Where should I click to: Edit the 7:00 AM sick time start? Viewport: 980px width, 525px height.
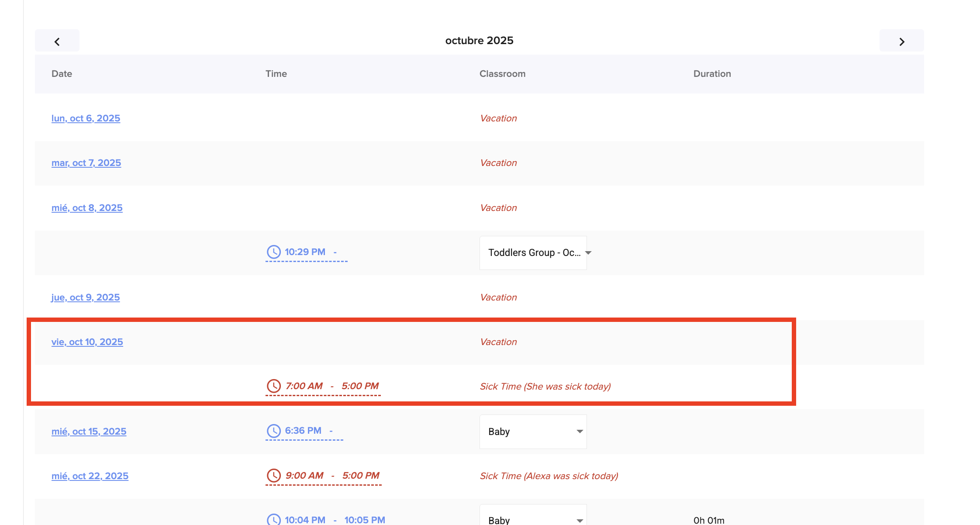point(304,386)
